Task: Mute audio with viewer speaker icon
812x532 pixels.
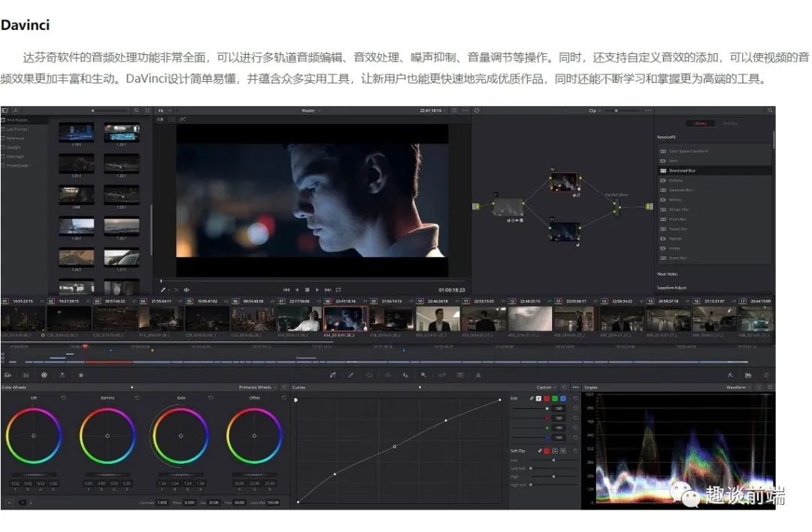Action: pyautogui.click(x=186, y=290)
